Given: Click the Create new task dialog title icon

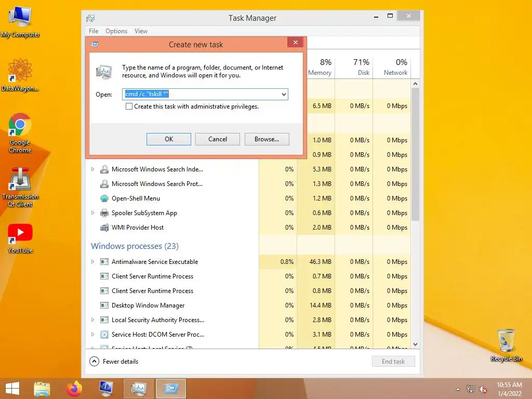Looking at the screenshot, I should click(x=95, y=45).
